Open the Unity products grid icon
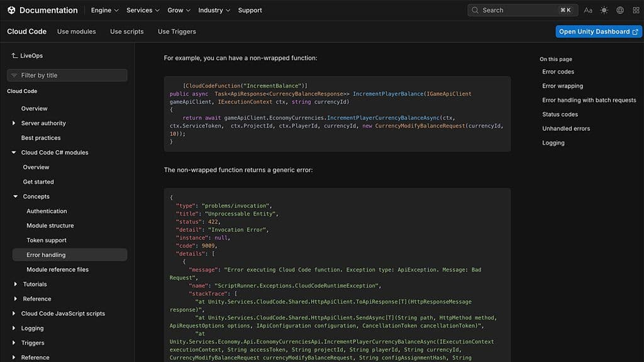644x362 pixels. coord(635,10)
